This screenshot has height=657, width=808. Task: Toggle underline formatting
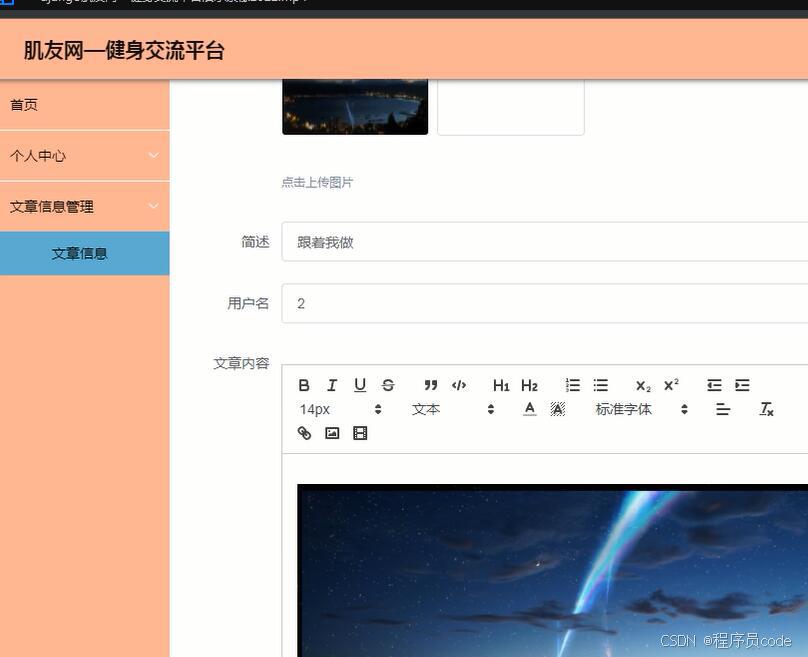(x=360, y=385)
